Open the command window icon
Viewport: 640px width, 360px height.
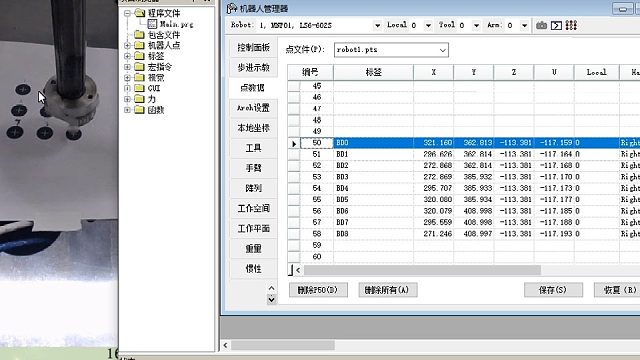[x=556, y=25]
